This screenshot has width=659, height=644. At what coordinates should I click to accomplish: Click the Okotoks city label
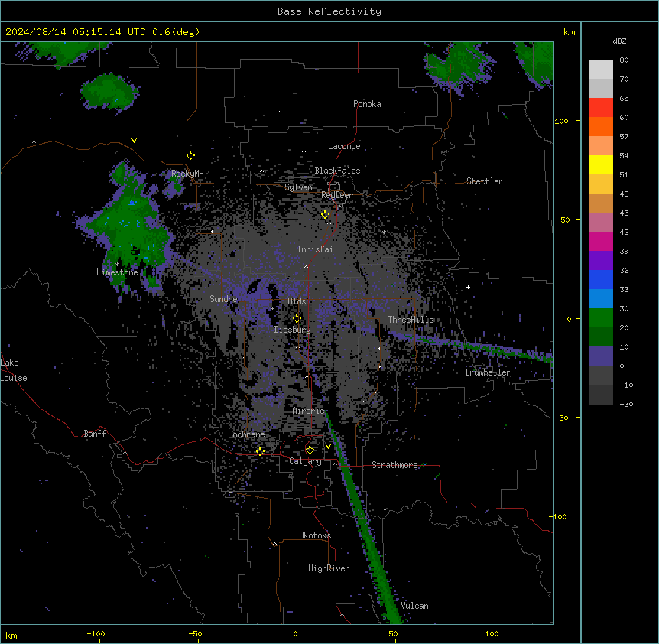[x=315, y=535]
